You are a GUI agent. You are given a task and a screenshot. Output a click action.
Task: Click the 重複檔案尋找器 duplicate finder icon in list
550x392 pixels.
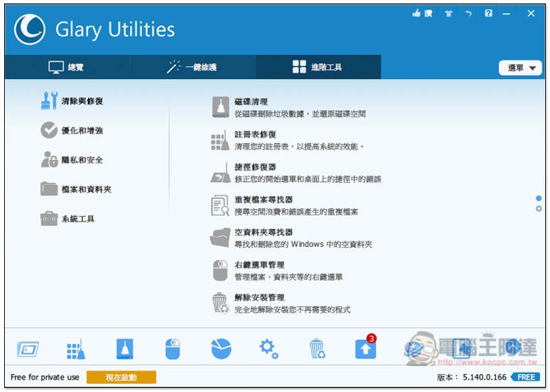[220, 206]
